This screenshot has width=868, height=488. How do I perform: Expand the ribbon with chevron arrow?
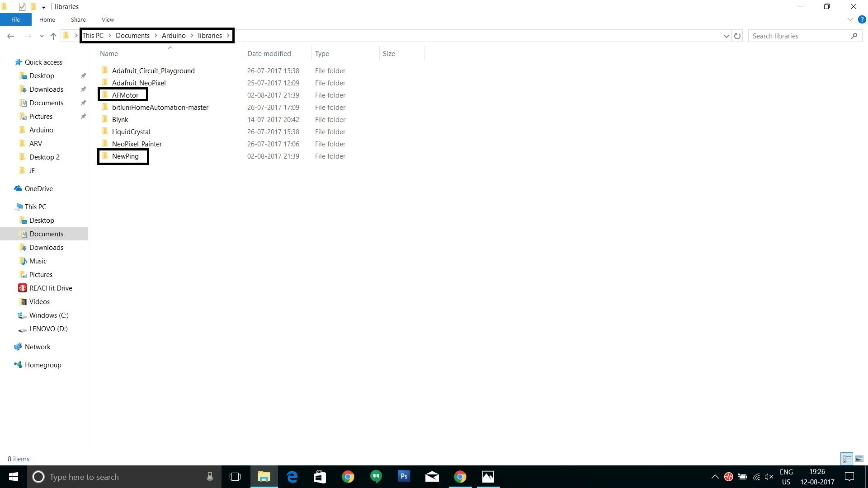[x=850, y=19]
